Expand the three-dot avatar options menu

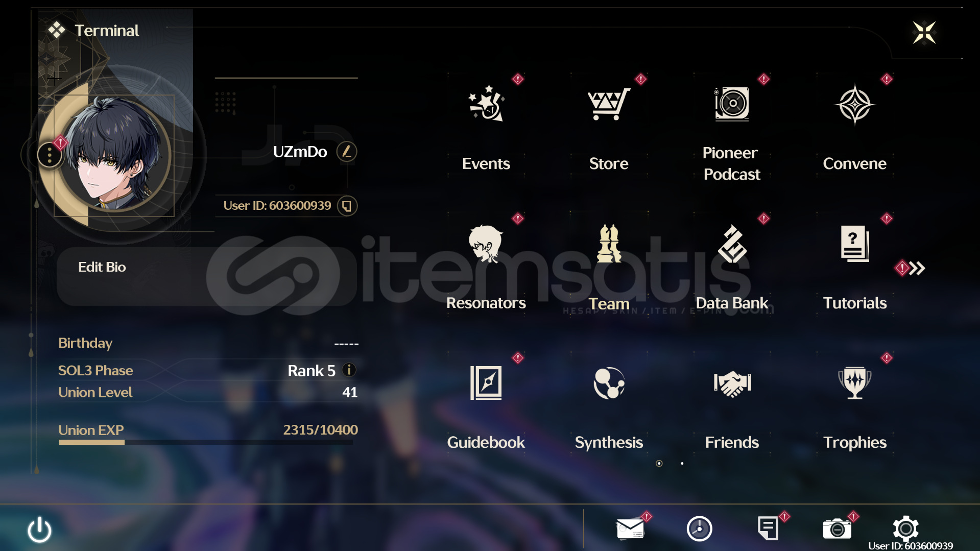pyautogui.click(x=50, y=154)
